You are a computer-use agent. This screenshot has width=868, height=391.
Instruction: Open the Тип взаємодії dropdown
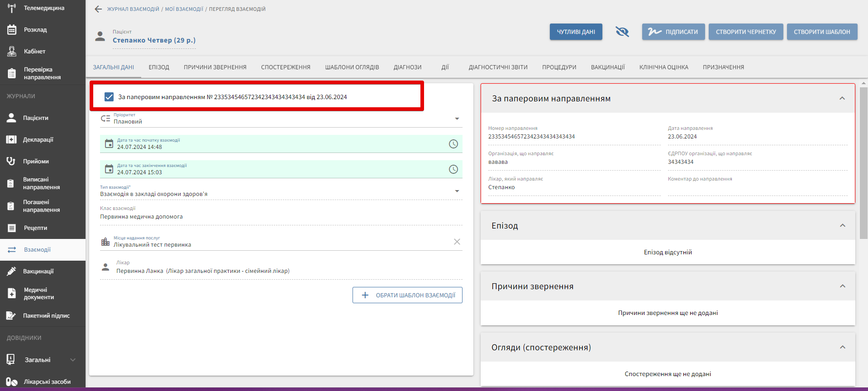[457, 191]
